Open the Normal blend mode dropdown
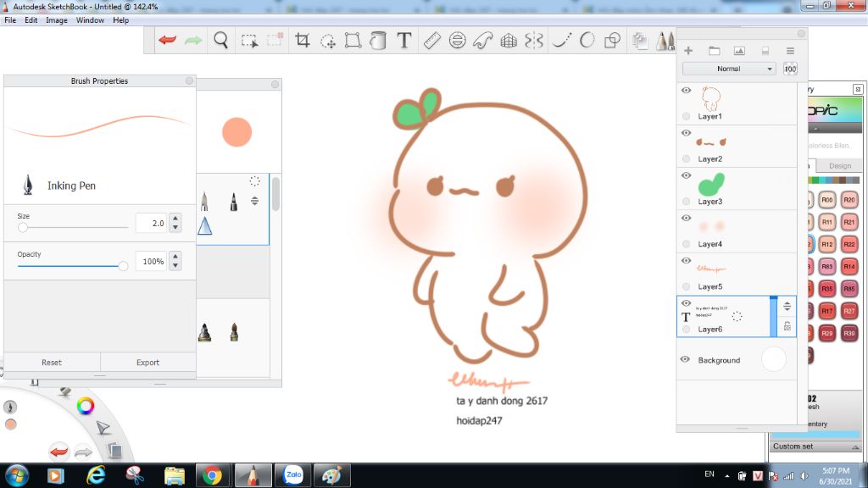The height and width of the screenshot is (488, 868). tap(729, 69)
